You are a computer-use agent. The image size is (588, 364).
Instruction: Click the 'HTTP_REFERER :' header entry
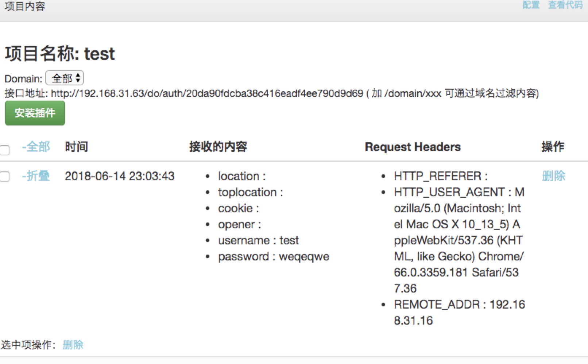[x=441, y=176]
